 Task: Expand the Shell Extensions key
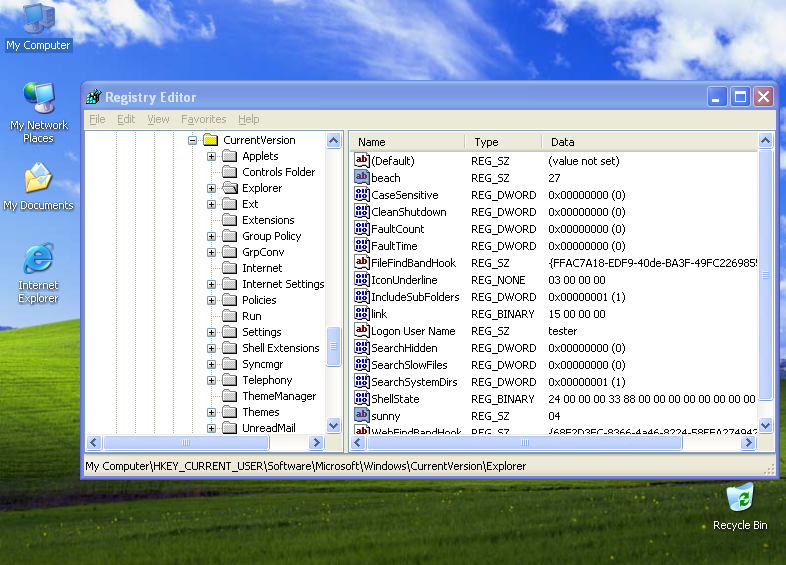[x=212, y=348]
